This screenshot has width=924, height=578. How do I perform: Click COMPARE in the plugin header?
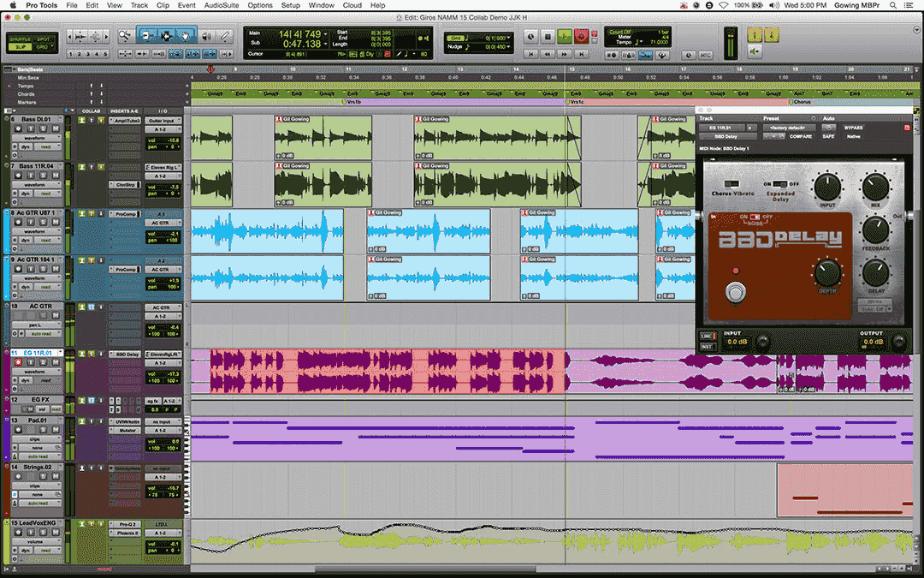click(801, 136)
